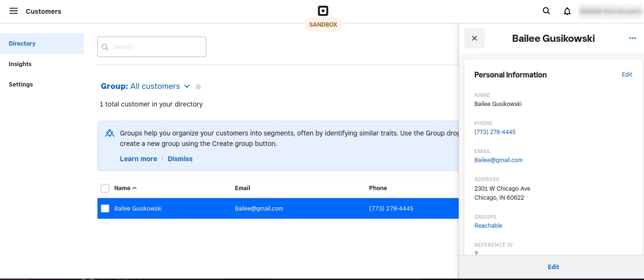Image resolution: width=644 pixels, height=280 pixels.
Task: Click Edit next to Personal Information
Action: pos(627,75)
